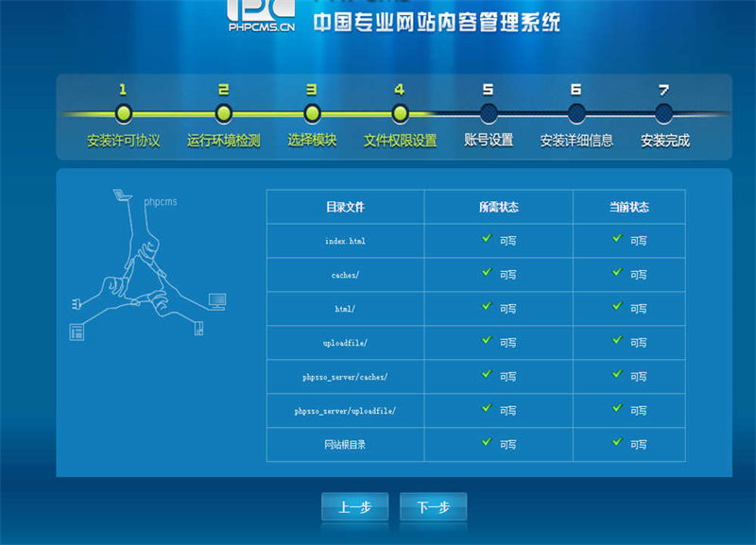Image resolution: width=756 pixels, height=545 pixels.
Task: Click the html/ 当前状态 checkmark icon
Action: [617, 306]
